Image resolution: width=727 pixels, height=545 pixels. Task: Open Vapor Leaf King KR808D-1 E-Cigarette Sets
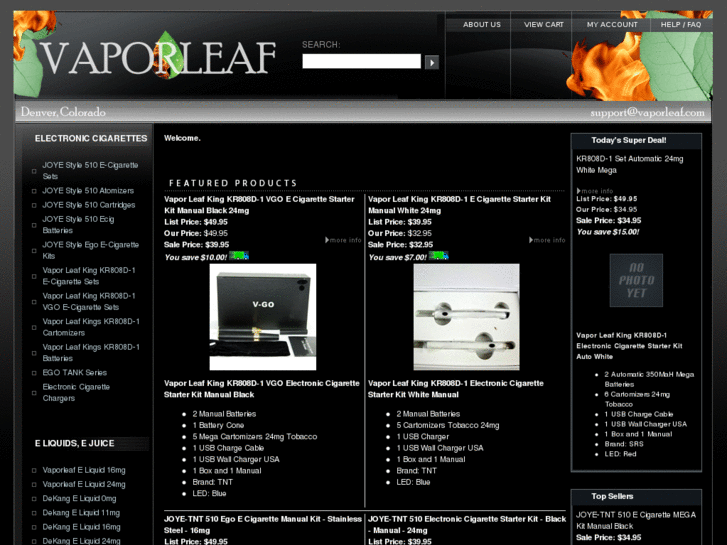pyautogui.click(x=89, y=276)
